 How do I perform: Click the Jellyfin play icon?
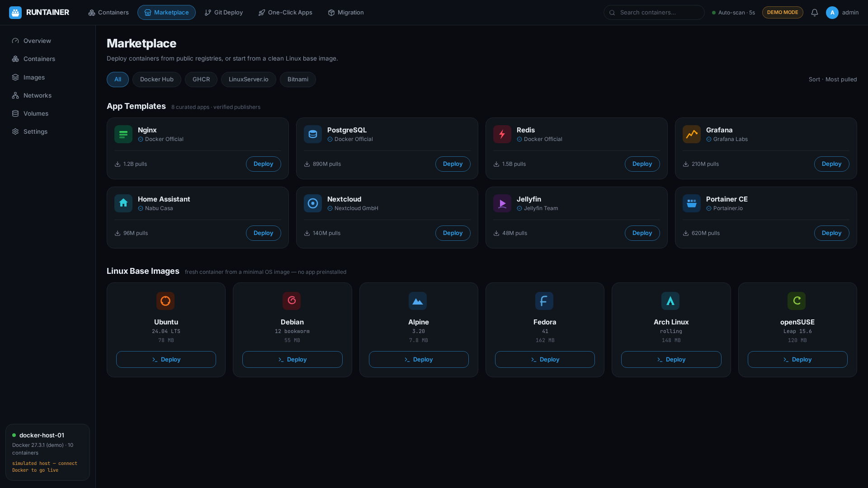502,203
